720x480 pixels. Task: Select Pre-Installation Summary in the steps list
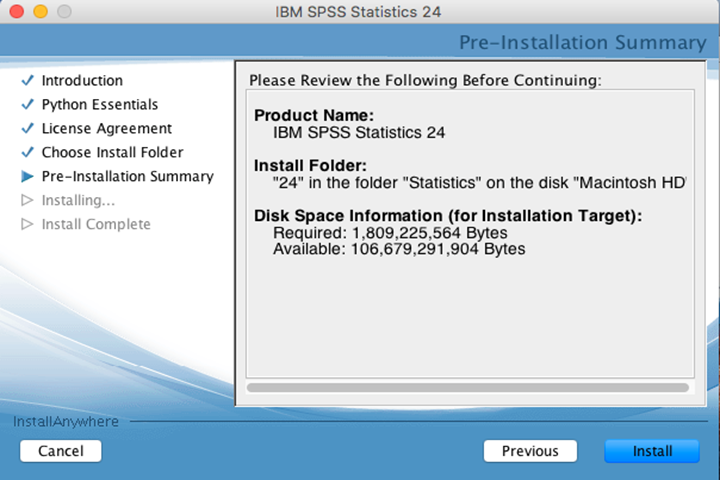point(128,176)
